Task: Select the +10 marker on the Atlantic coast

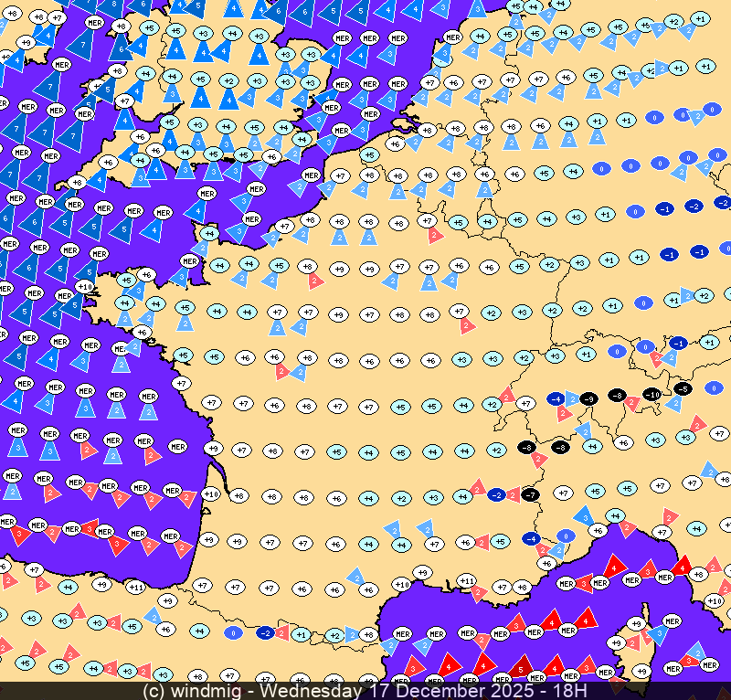Action: pos(210,494)
